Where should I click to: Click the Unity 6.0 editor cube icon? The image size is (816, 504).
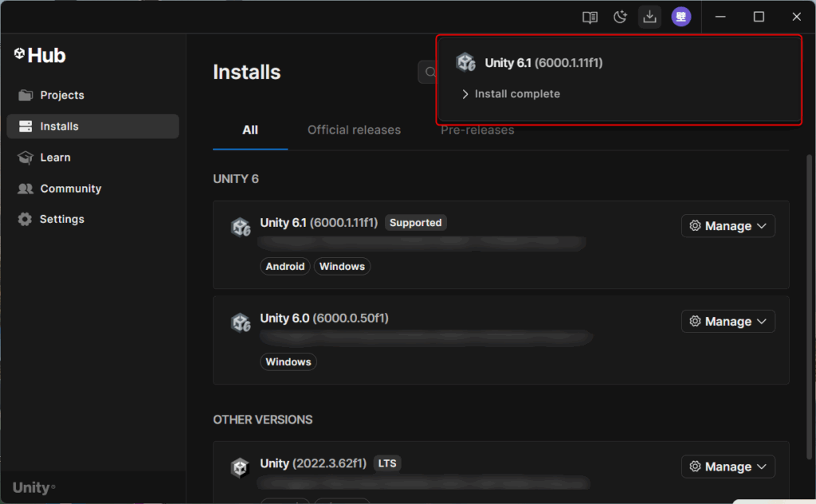coord(241,322)
